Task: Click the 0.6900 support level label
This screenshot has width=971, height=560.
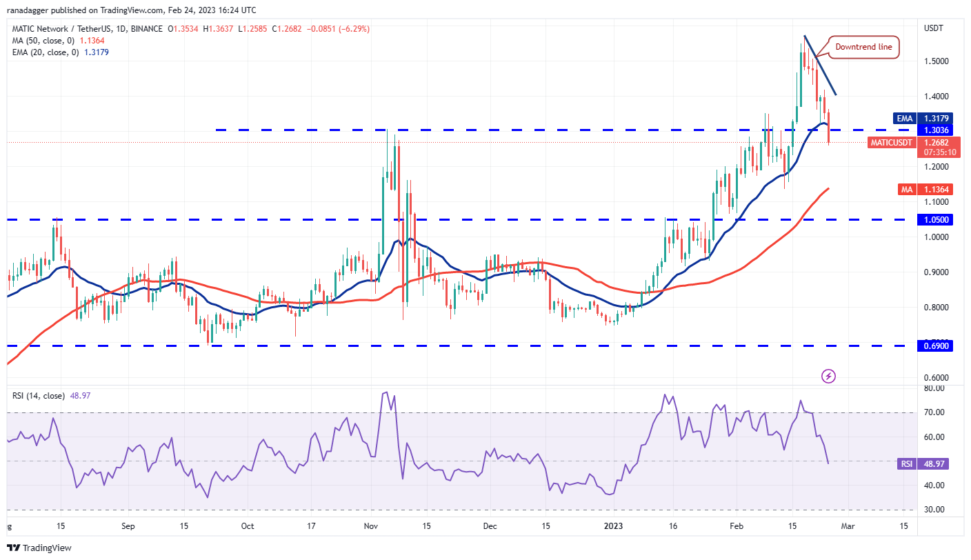Action: (937, 346)
